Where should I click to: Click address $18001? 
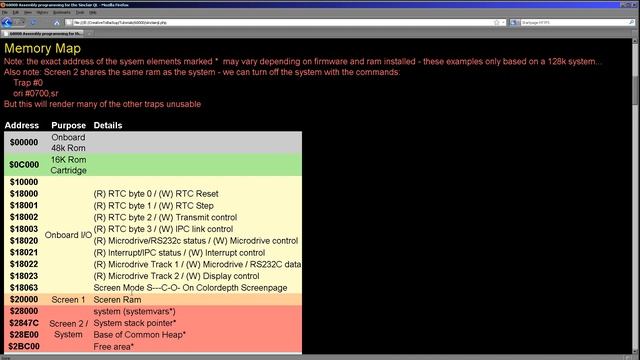click(x=24, y=206)
